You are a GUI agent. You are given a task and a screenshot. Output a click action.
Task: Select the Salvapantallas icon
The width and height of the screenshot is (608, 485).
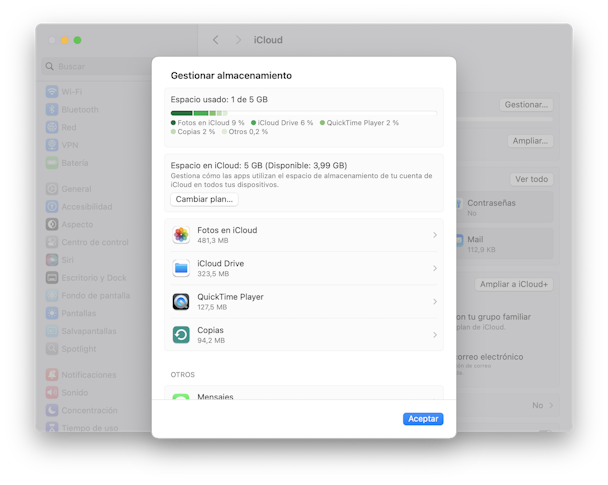coord(52,331)
